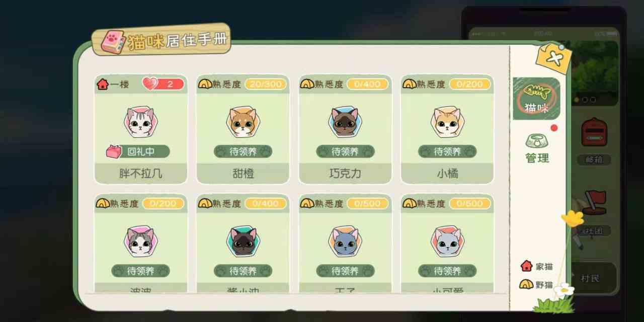Click the 猫咪居住手册 title book icon
644x322 pixels.
113,42
